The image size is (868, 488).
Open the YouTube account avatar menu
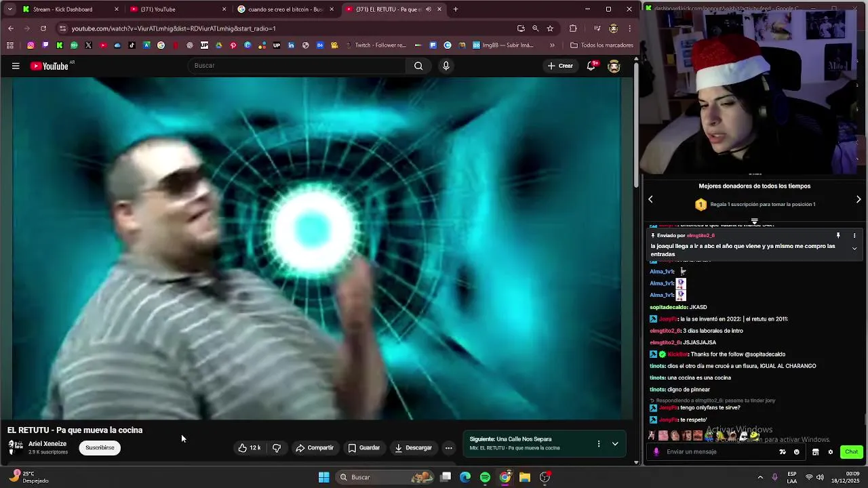[x=614, y=66]
